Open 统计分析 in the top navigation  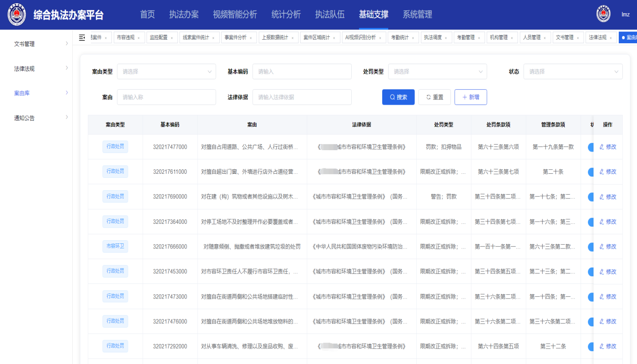coord(286,15)
